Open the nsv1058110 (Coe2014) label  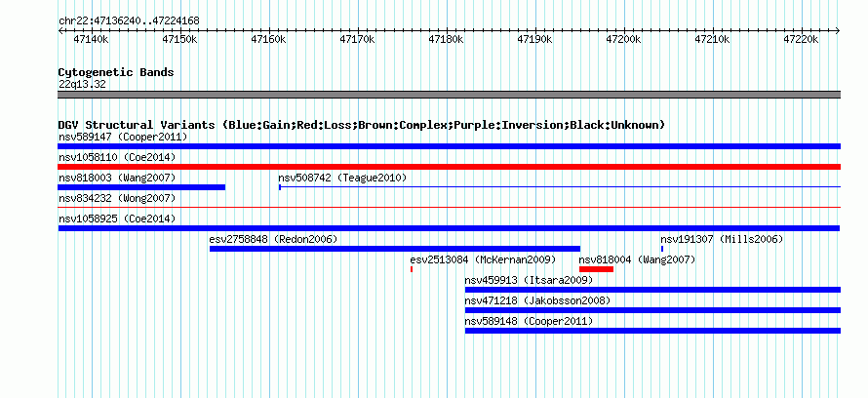tap(117, 157)
